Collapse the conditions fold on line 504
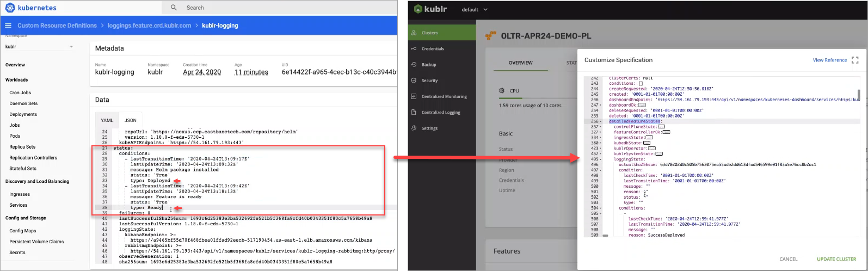Screen dimensions: 868x271 601,208
